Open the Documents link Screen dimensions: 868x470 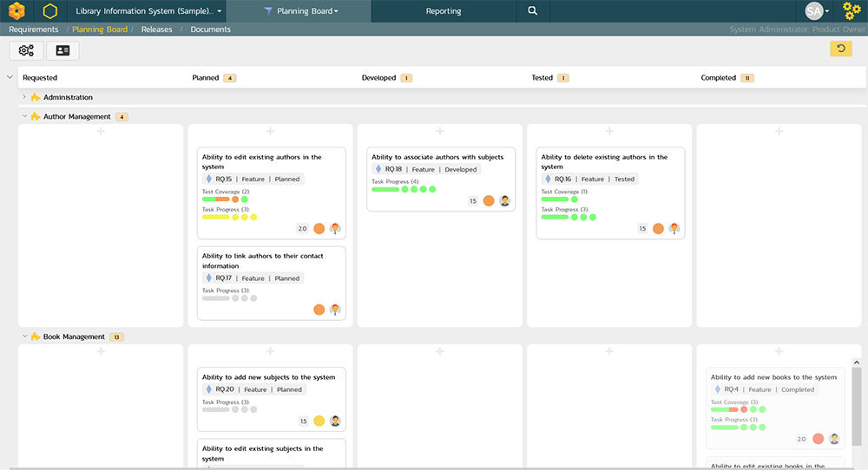(211, 29)
